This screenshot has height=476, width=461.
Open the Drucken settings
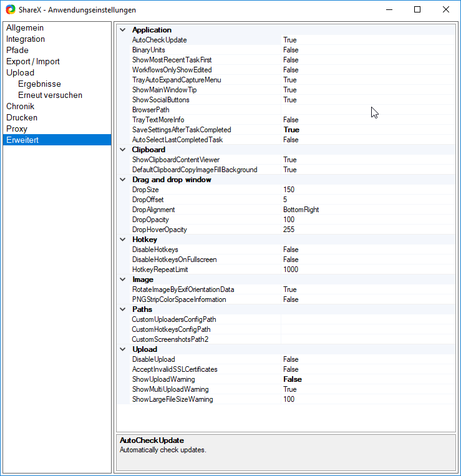coord(22,117)
